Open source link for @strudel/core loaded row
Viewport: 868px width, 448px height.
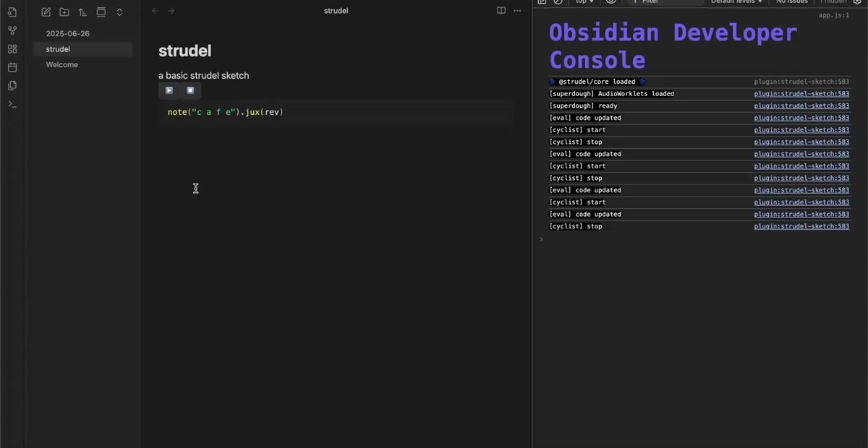click(801, 82)
